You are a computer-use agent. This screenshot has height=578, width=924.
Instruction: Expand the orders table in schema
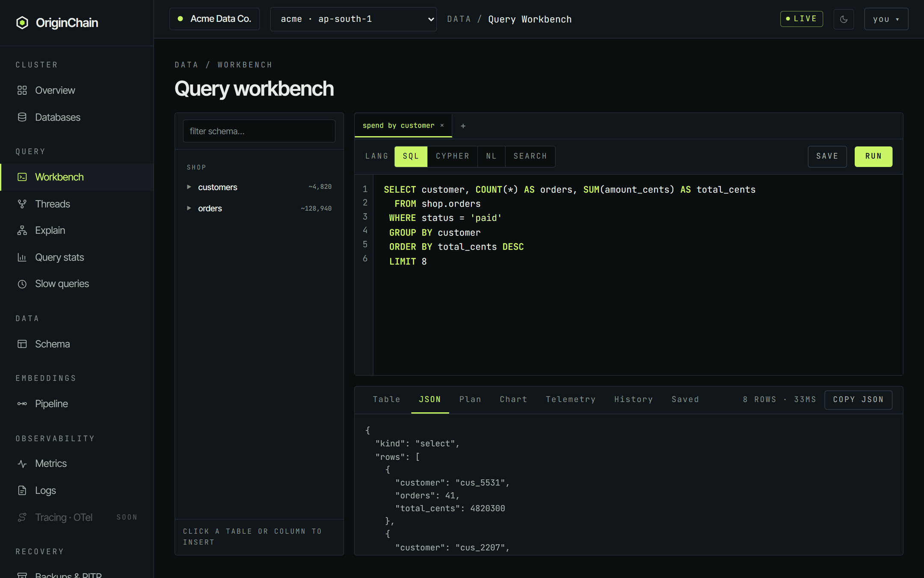click(189, 209)
